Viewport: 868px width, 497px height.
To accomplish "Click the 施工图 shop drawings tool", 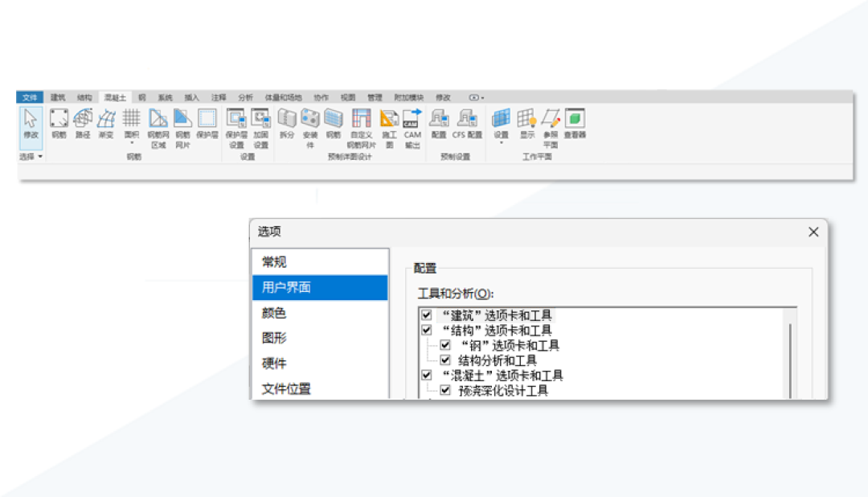I will (389, 129).
